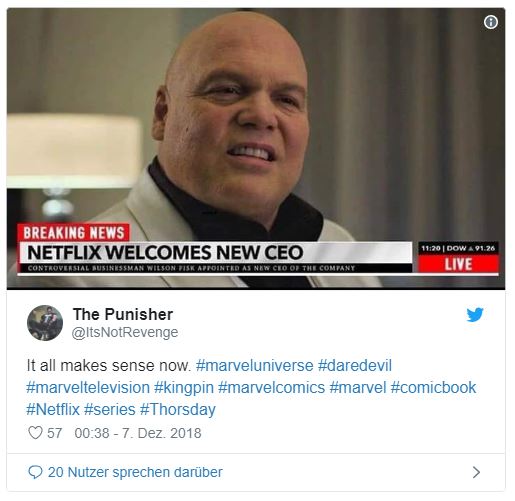Click the info icon on the image
The image size is (515, 501).
(491, 22)
